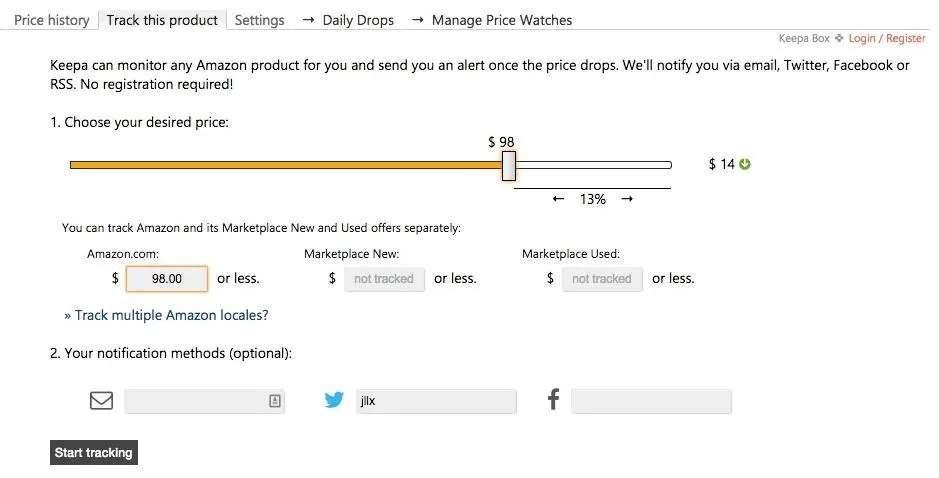
Task: Click the left arrow beside 13%
Action: (x=558, y=199)
